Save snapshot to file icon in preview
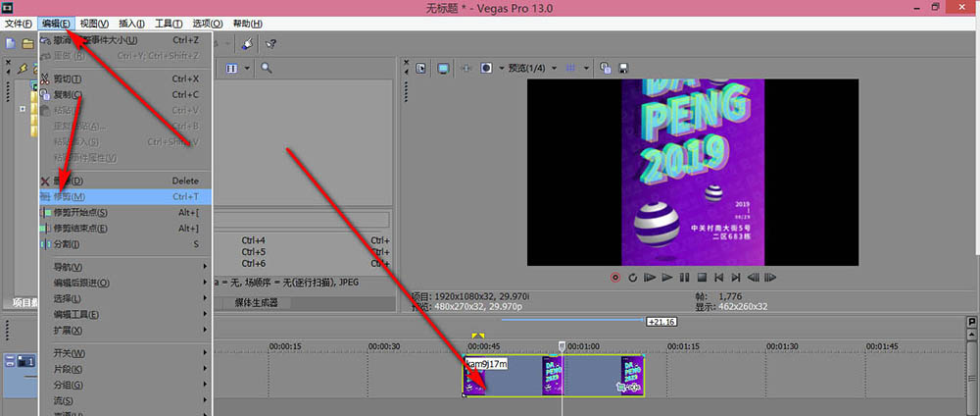980x416 pixels. click(x=622, y=68)
